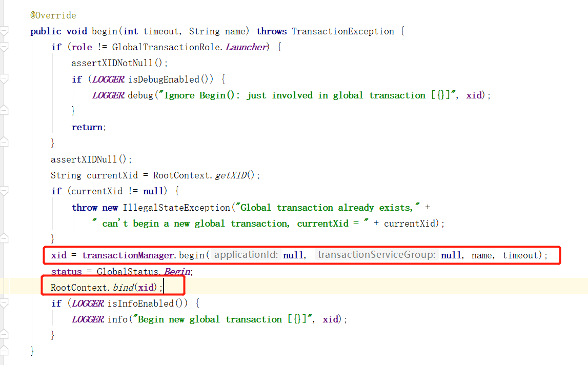
Task: Click "role" in the first if condition
Action: [x=82, y=47]
